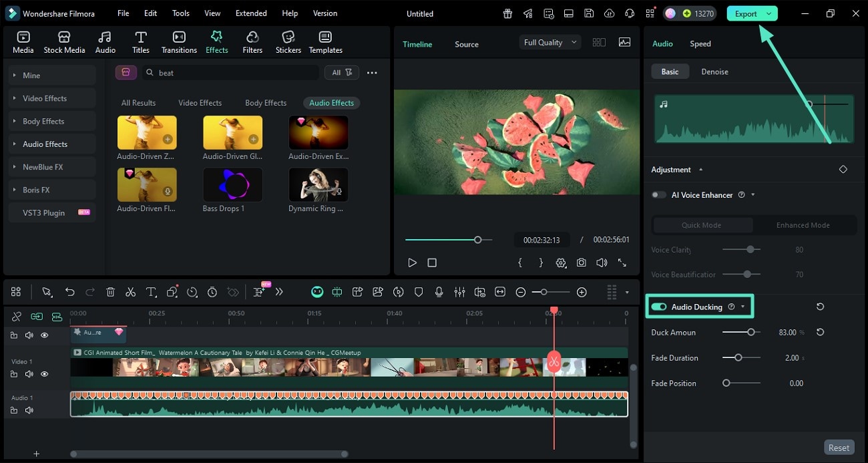Click the split scissors icon in timeline toolbar
This screenshot has width=868, height=463.
point(131,292)
